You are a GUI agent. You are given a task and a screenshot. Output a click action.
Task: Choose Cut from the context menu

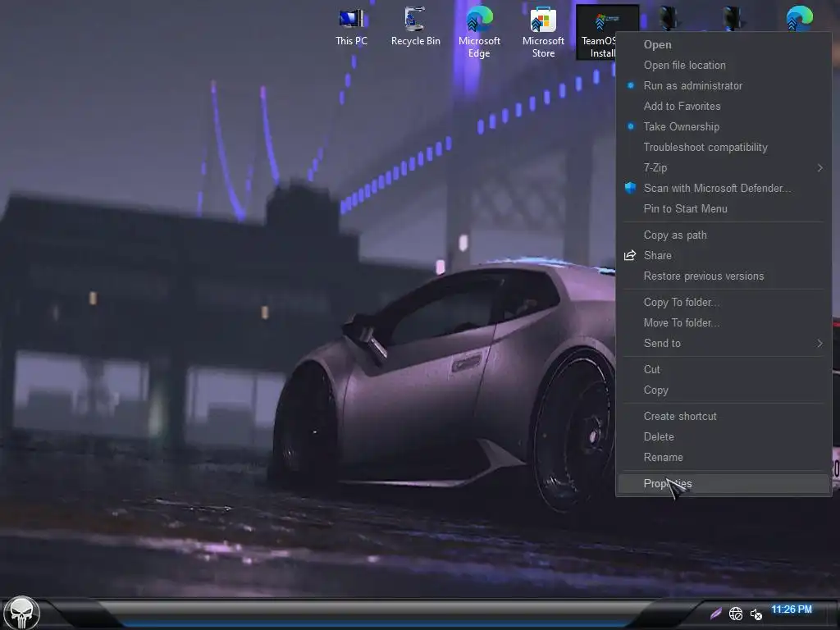coord(724,370)
